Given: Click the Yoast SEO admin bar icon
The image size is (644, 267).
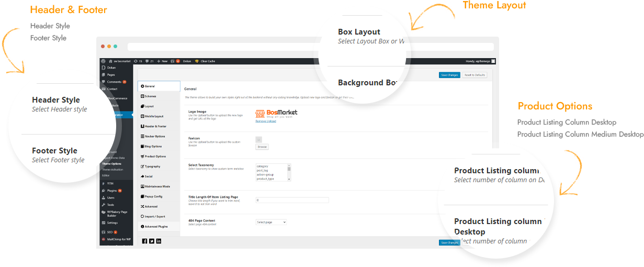Looking at the screenshot, I should coord(173,61).
